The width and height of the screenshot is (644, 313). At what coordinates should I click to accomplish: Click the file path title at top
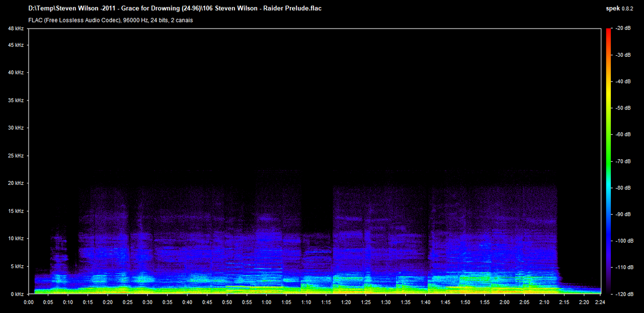175,9
